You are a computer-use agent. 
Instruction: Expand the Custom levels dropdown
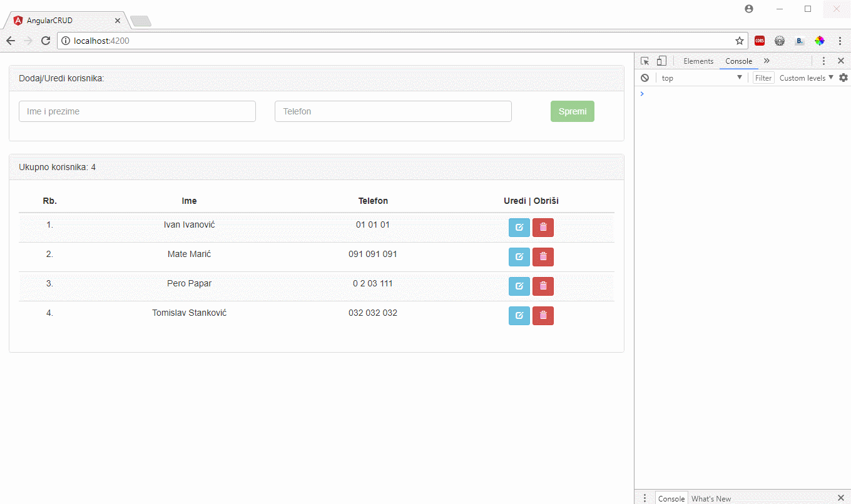click(x=807, y=78)
